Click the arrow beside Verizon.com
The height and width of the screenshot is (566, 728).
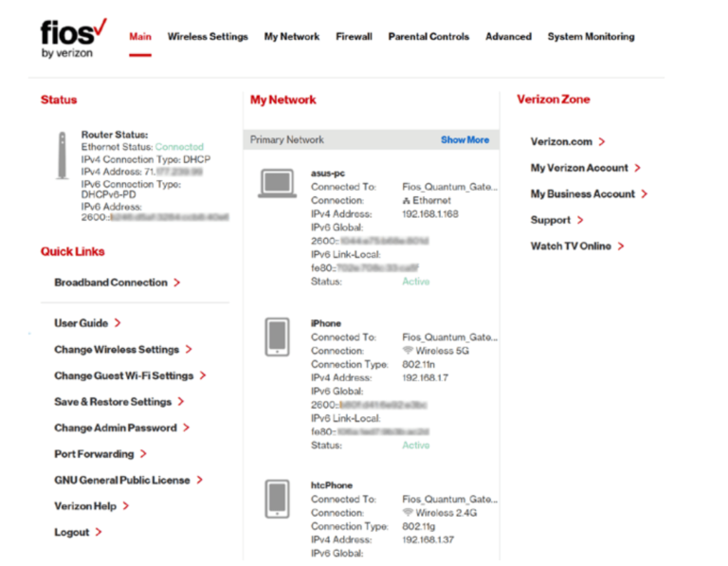click(602, 141)
